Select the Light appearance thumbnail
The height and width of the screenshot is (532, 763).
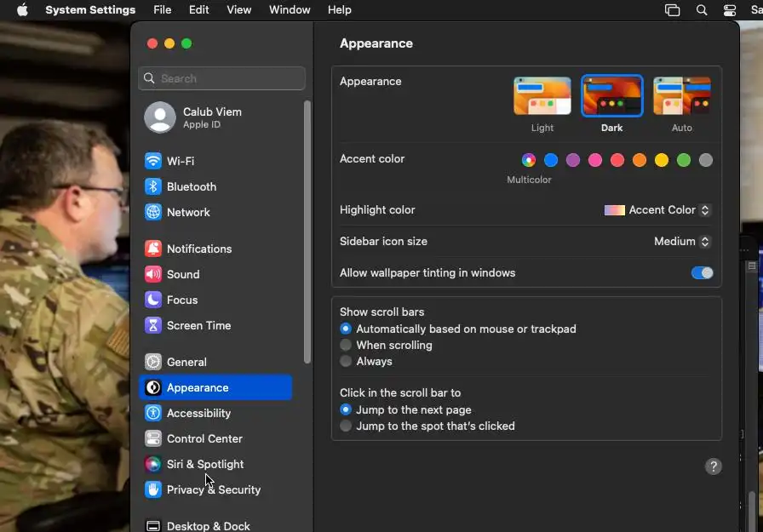pyautogui.click(x=542, y=96)
